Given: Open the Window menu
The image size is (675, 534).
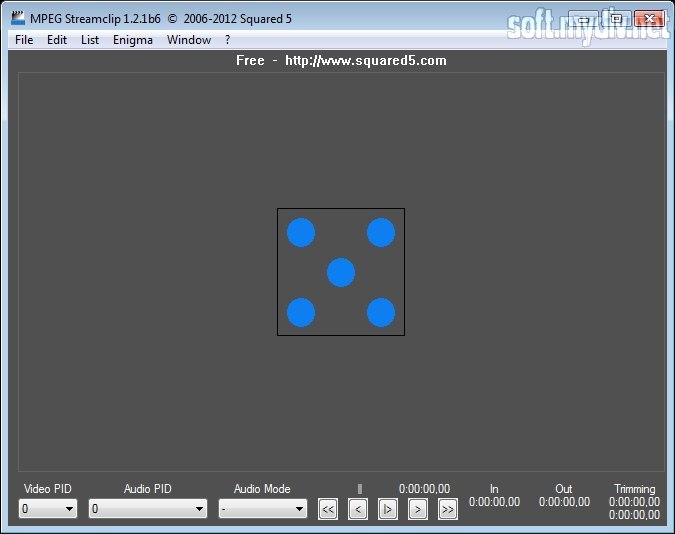Looking at the screenshot, I should point(189,40).
